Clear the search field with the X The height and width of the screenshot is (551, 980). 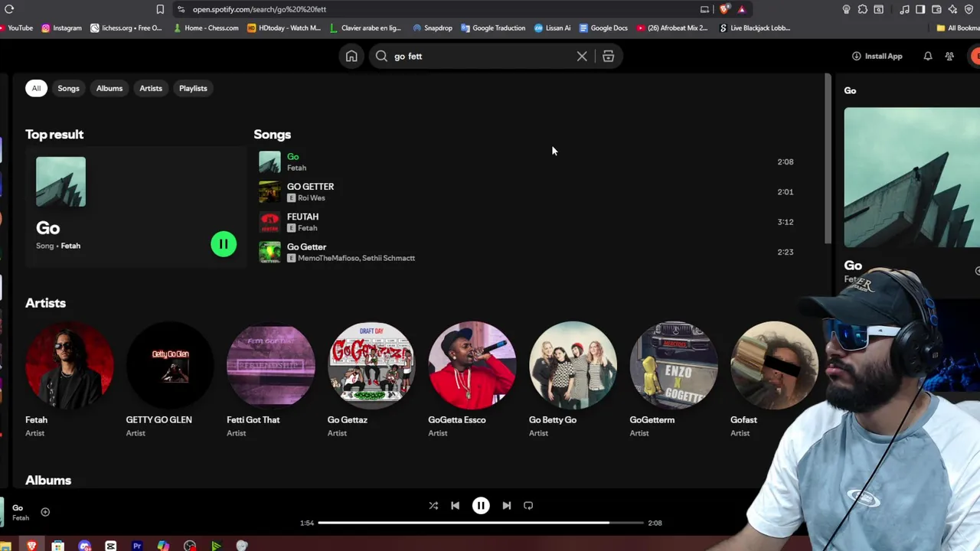[582, 56]
